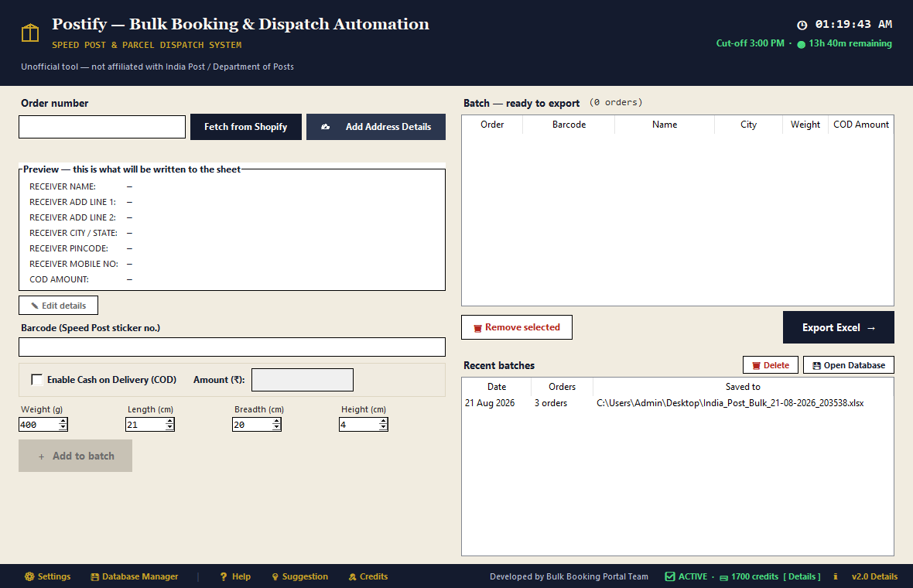This screenshot has width=913, height=588.
Task: Click the COD Amount input field
Action: tap(303, 380)
